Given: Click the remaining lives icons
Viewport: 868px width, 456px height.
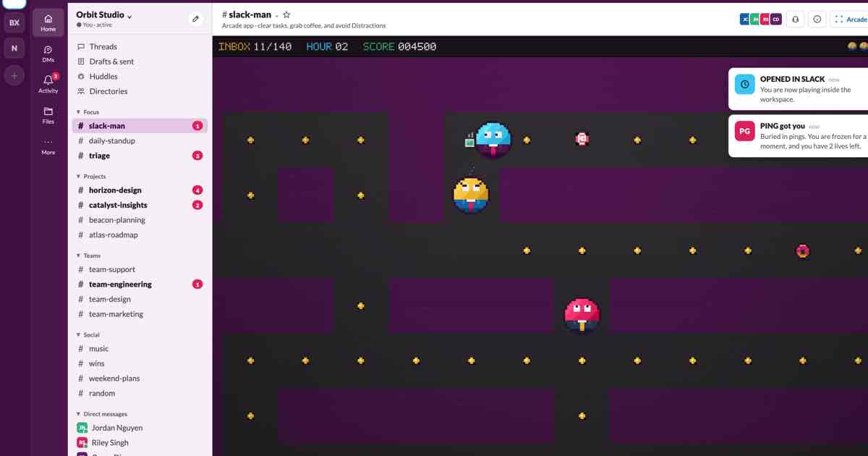Looking at the screenshot, I should point(858,46).
